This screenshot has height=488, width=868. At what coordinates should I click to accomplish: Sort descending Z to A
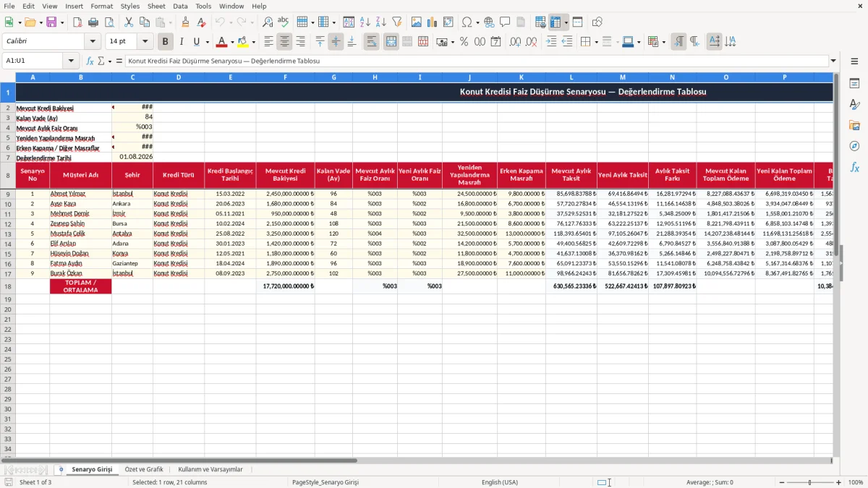(381, 22)
